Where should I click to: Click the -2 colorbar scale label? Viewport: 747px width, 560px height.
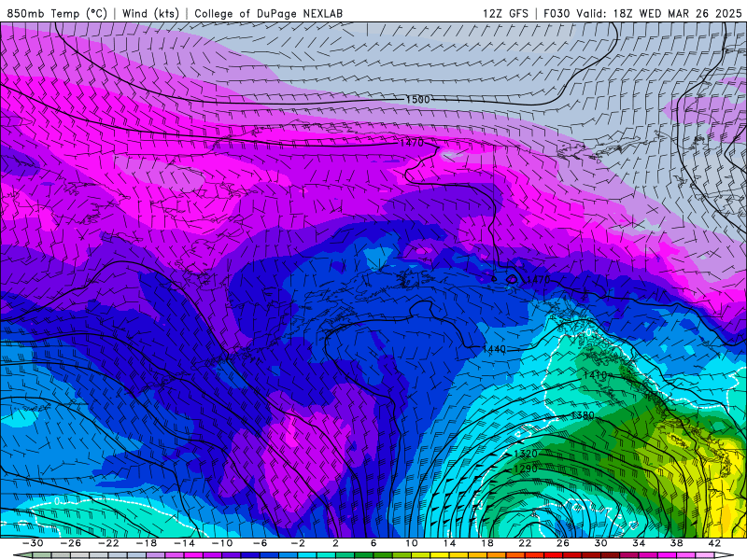[x=298, y=543]
